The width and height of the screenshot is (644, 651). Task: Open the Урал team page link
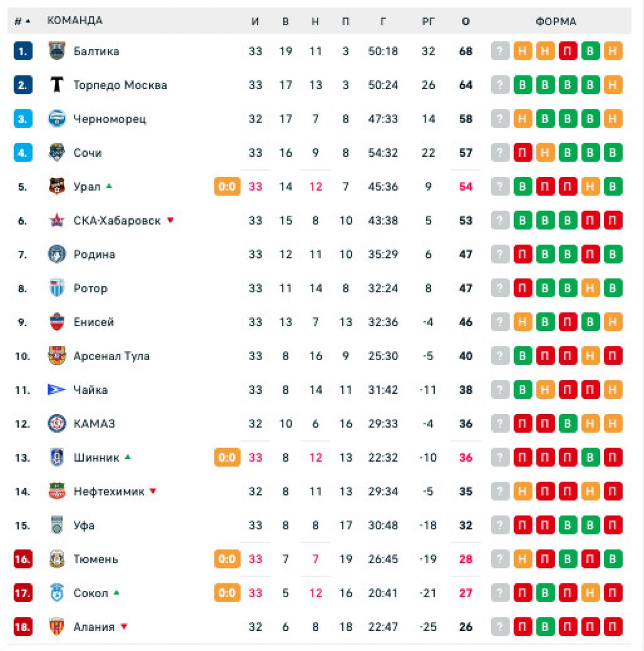pos(87,187)
